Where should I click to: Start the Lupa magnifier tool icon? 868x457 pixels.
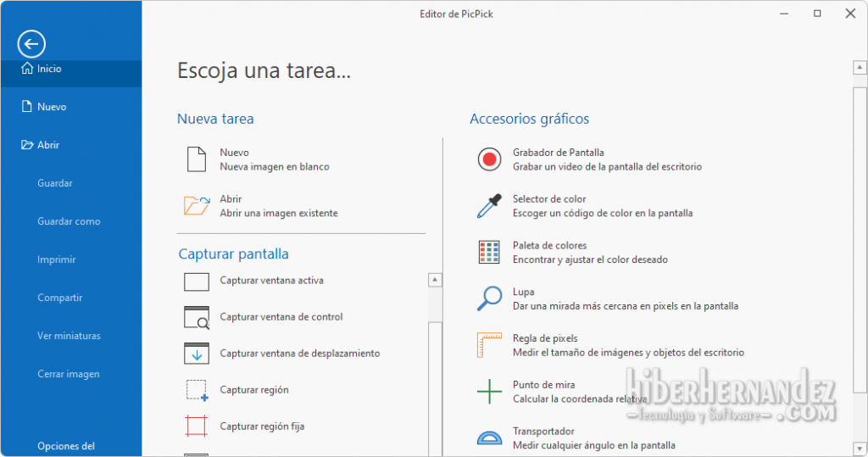(x=489, y=298)
